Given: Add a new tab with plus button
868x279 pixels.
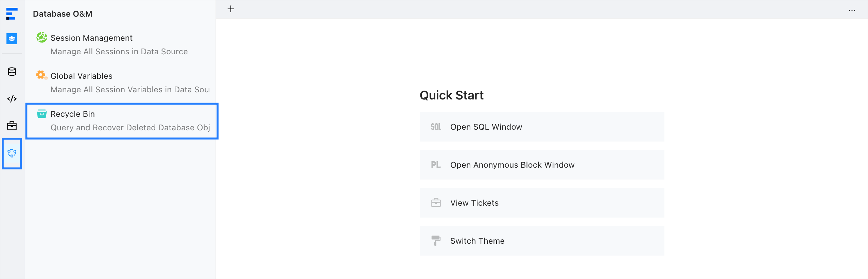Looking at the screenshot, I should coord(231,9).
